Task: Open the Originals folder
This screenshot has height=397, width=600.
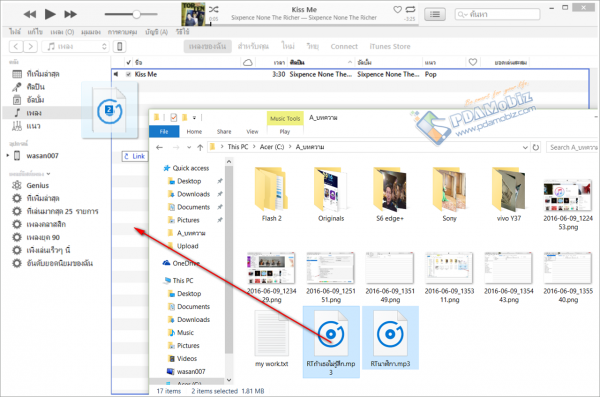Action: [331, 195]
